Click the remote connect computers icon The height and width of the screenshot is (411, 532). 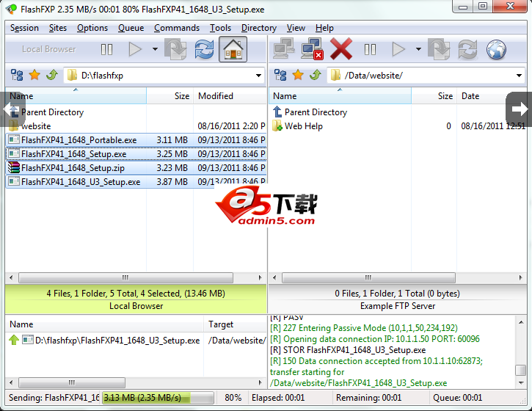[x=284, y=50]
